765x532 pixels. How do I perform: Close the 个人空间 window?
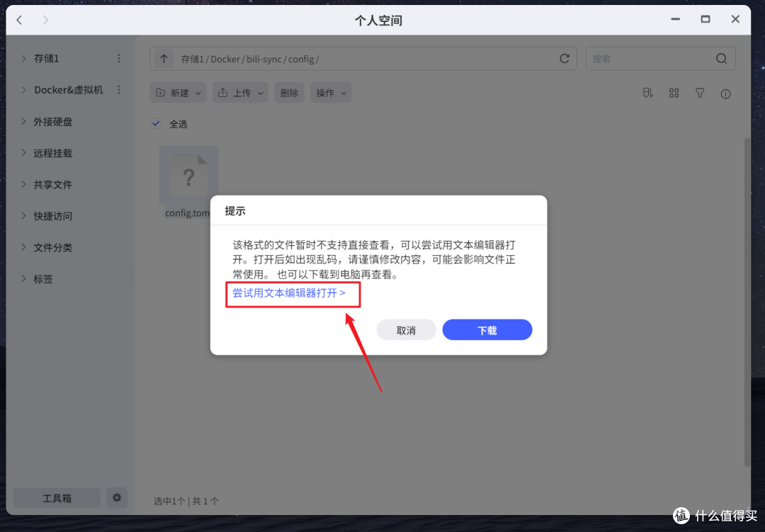pyautogui.click(x=735, y=20)
